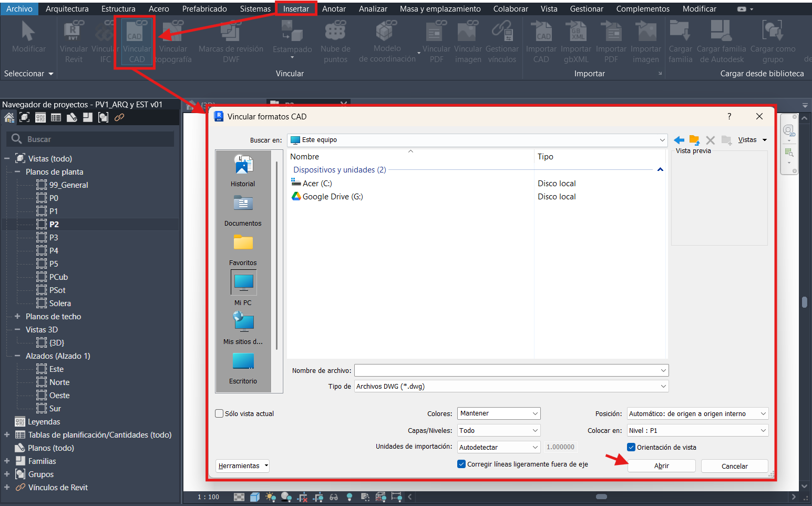This screenshot has height=506, width=812.
Task: Open the Tipo de archivos DWG dropdown
Action: [511, 387]
